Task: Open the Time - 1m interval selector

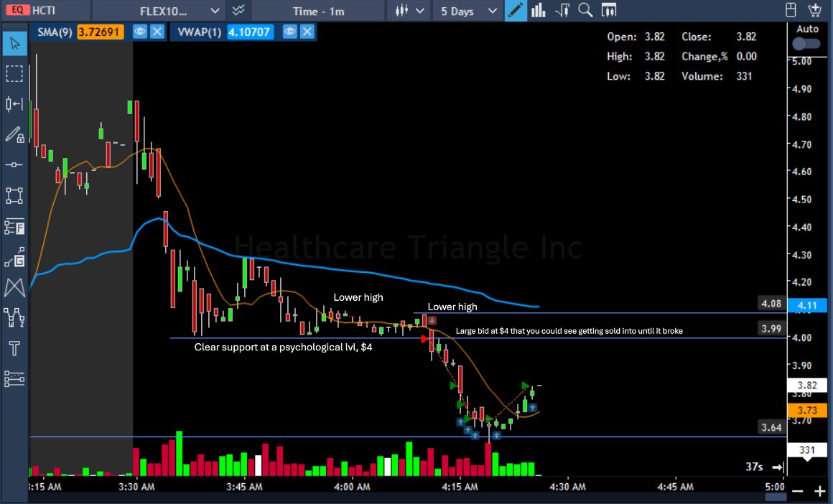Action: pos(318,11)
